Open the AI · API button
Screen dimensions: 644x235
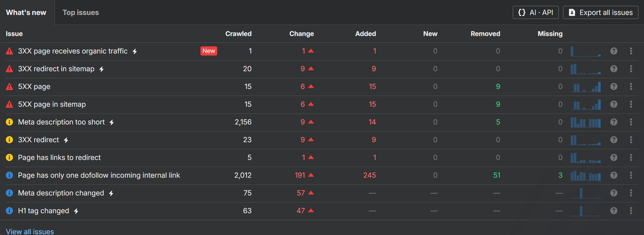pyautogui.click(x=536, y=12)
